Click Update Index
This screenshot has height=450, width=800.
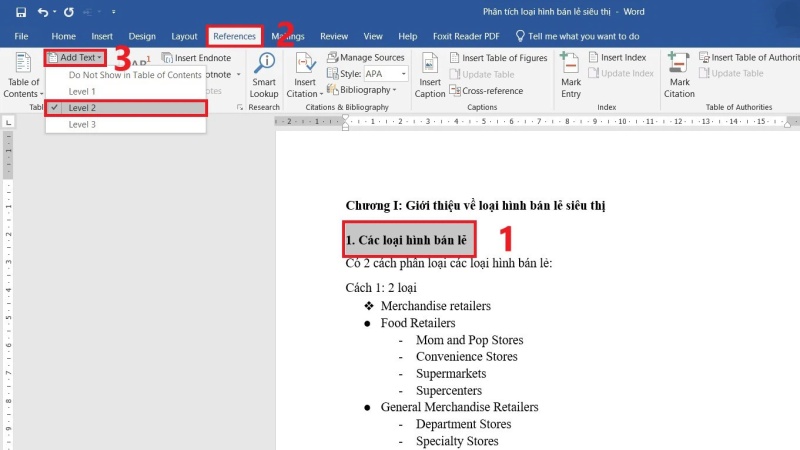621,73
